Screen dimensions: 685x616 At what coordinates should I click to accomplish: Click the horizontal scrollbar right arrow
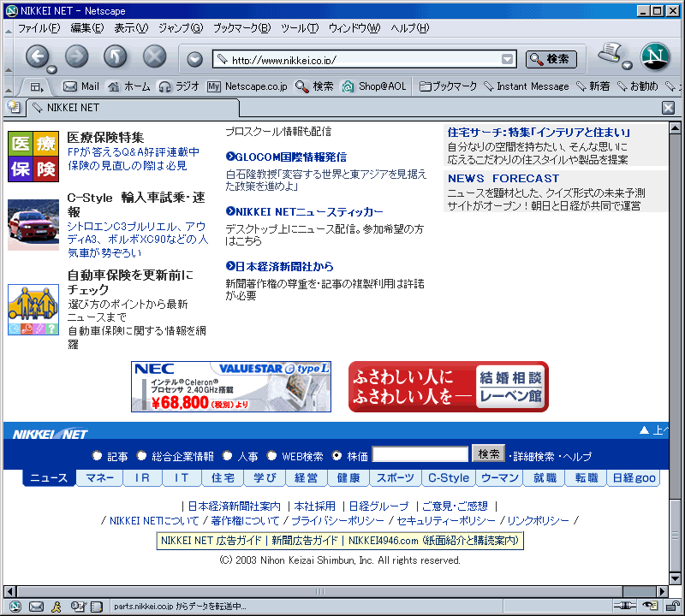coord(663,591)
